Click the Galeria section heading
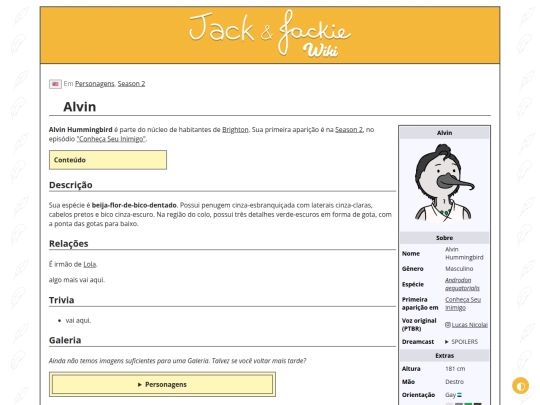Image resolution: width=540 pixels, height=405 pixels. (65, 340)
